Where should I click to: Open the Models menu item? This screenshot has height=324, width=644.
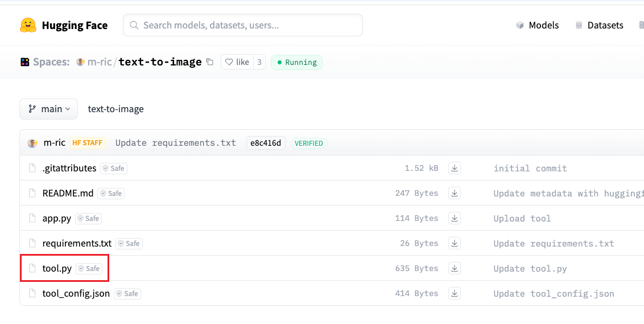(543, 26)
